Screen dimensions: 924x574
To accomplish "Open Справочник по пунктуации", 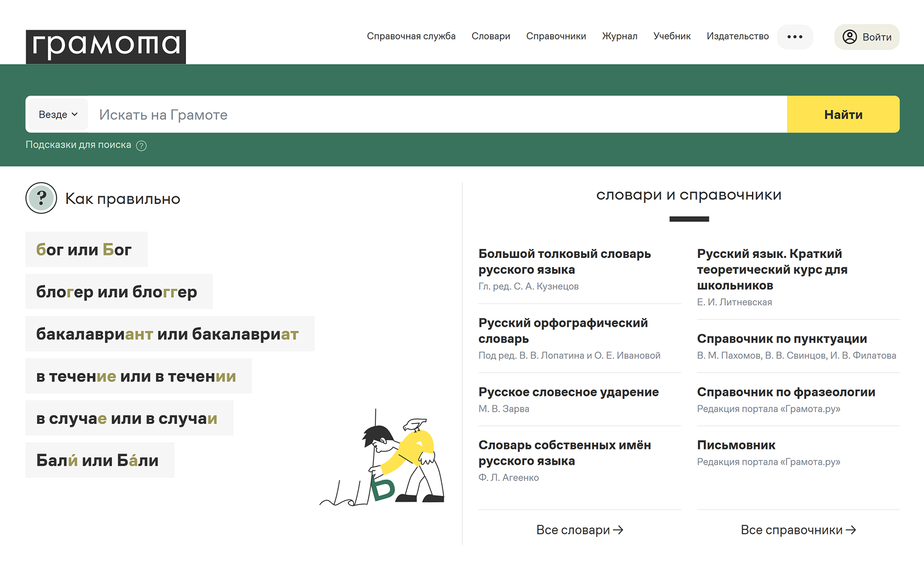I will pos(782,339).
